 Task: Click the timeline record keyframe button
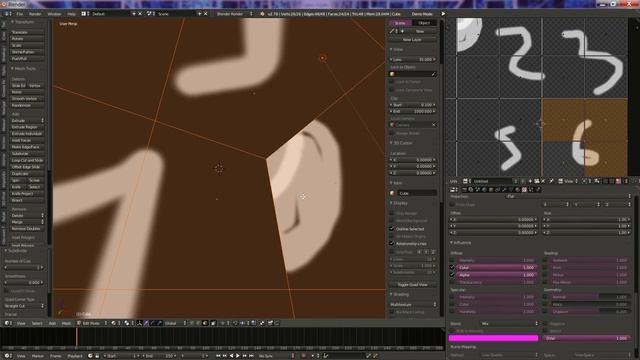(x=303, y=356)
